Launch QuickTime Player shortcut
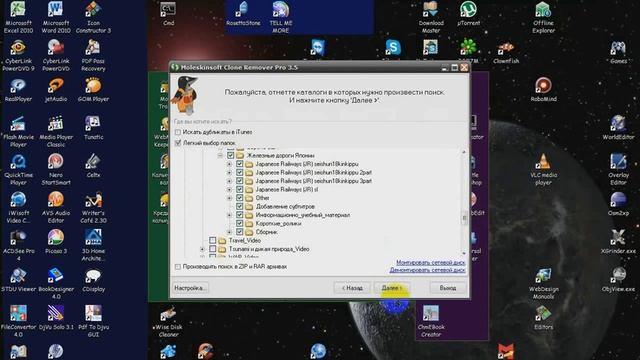The height and width of the screenshot is (360, 640). click(x=18, y=169)
